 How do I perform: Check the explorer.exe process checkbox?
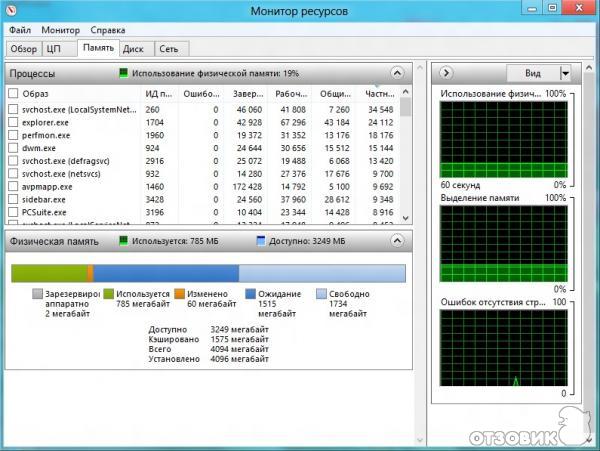(x=13, y=121)
